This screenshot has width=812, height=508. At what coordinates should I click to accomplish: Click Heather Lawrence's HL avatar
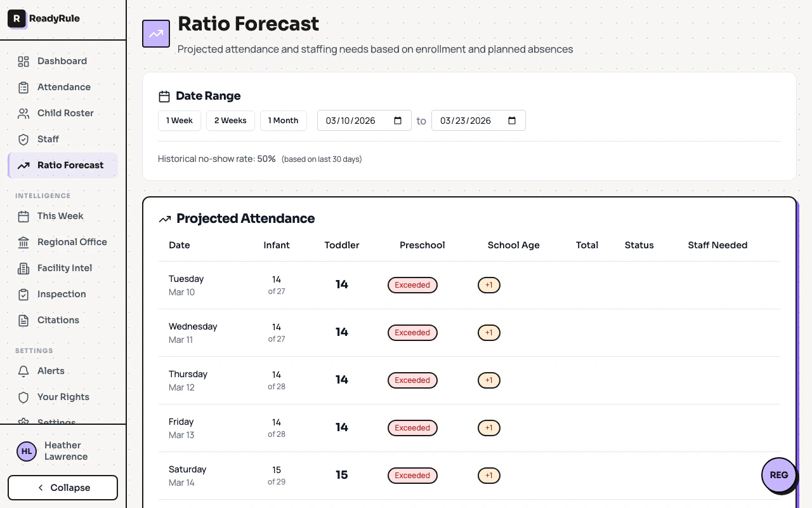[26, 451]
